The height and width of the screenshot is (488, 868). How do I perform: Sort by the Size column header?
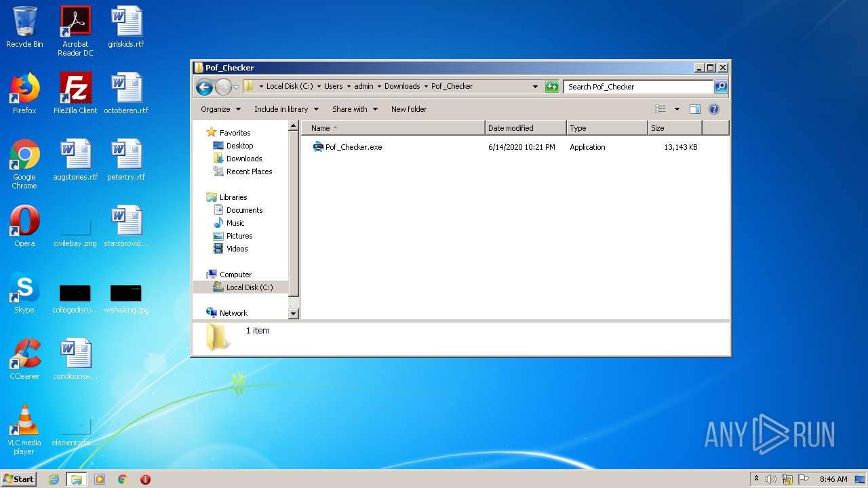point(675,128)
